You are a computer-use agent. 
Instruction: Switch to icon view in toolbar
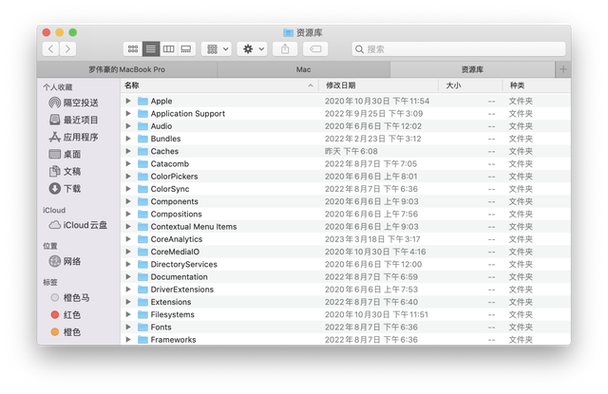(133, 49)
